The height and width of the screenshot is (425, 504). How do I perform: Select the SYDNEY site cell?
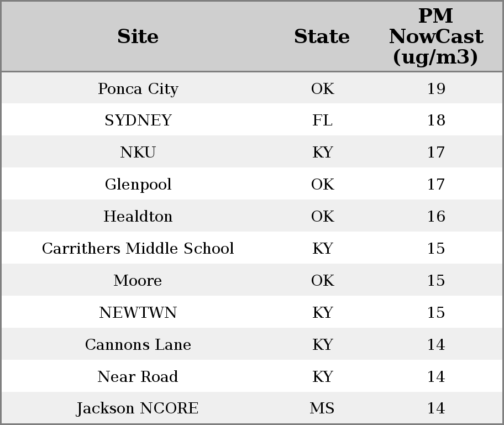[x=138, y=120]
